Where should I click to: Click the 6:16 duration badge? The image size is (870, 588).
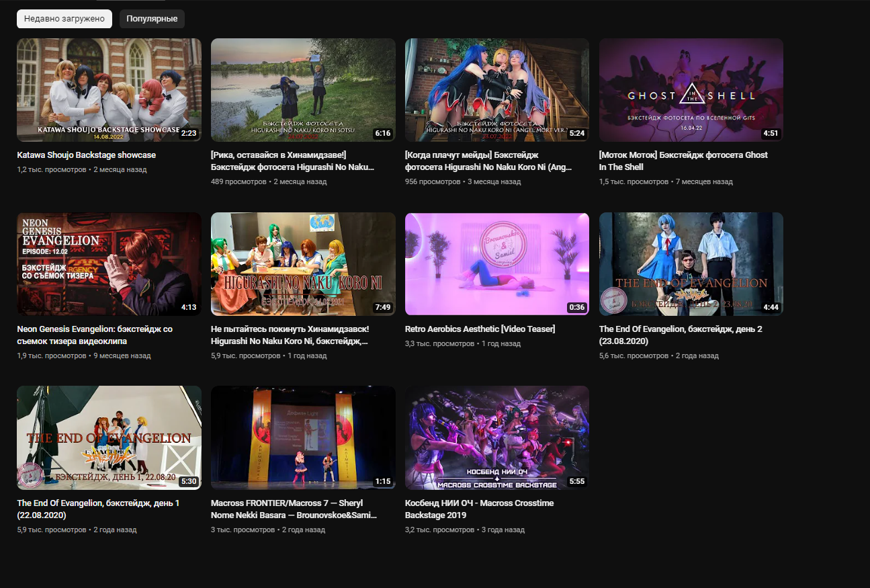coord(383,133)
